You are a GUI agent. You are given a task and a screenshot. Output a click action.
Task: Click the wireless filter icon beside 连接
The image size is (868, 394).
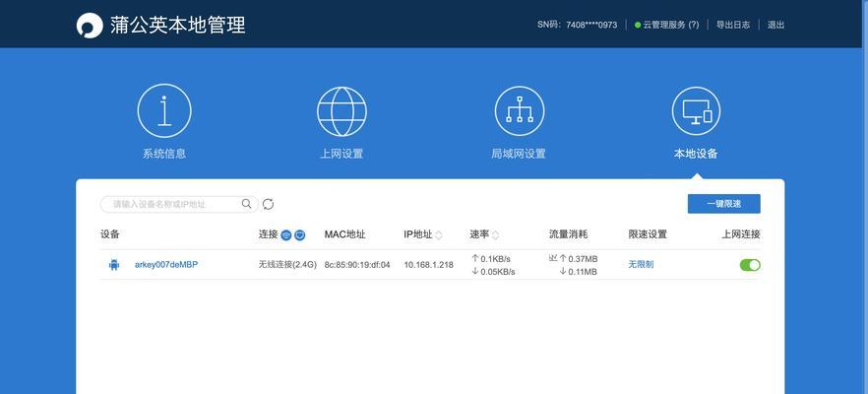(x=285, y=235)
